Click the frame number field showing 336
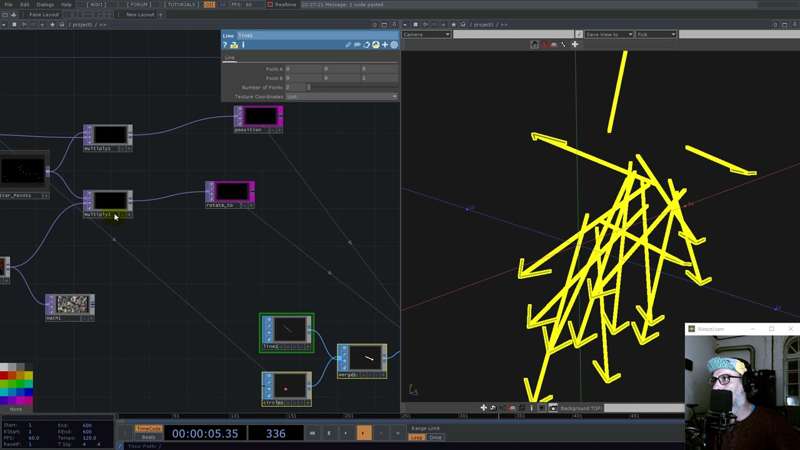800x450 pixels. pyautogui.click(x=276, y=433)
